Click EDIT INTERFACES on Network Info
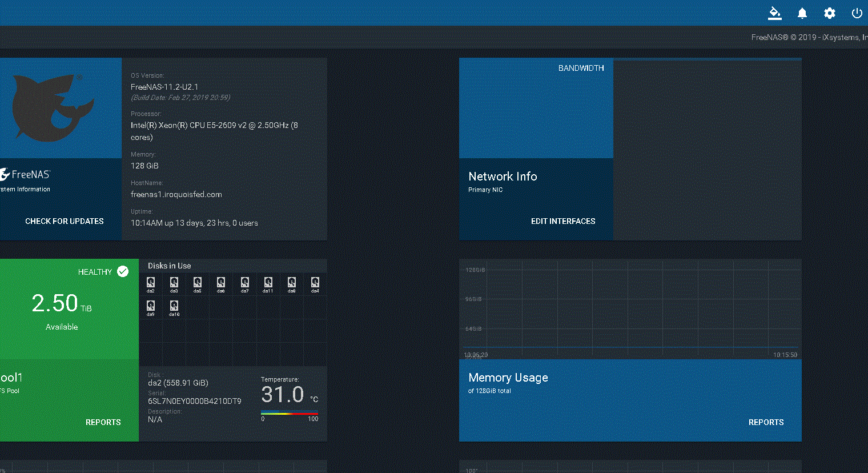This screenshot has width=868, height=473. pyautogui.click(x=563, y=221)
